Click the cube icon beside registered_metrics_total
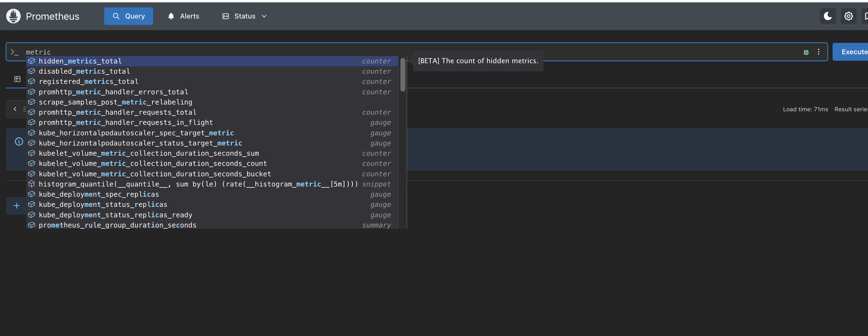 (x=31, y=81)
